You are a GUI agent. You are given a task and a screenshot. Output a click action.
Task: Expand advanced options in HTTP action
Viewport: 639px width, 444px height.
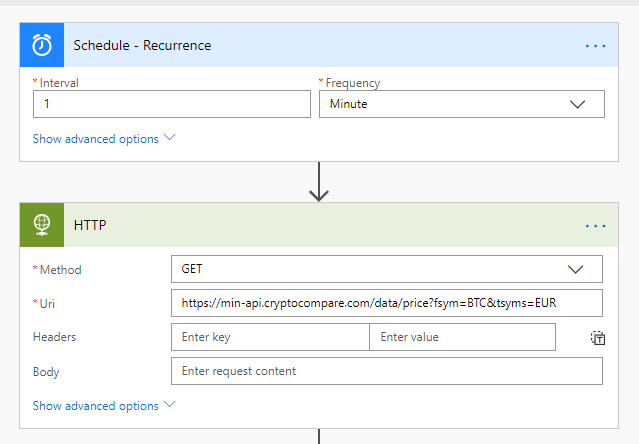coord(104,405)
